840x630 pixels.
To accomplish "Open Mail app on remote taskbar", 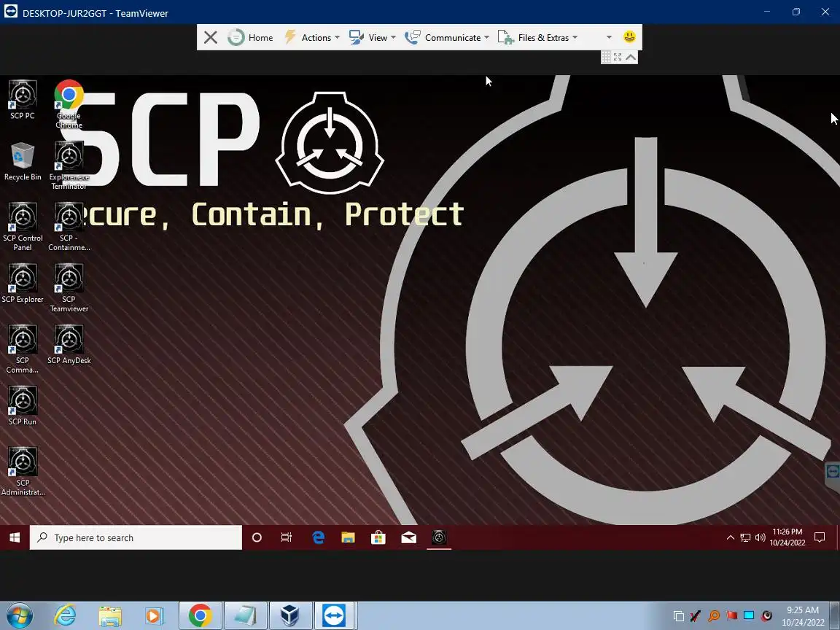I will click(x=409, y=537).
